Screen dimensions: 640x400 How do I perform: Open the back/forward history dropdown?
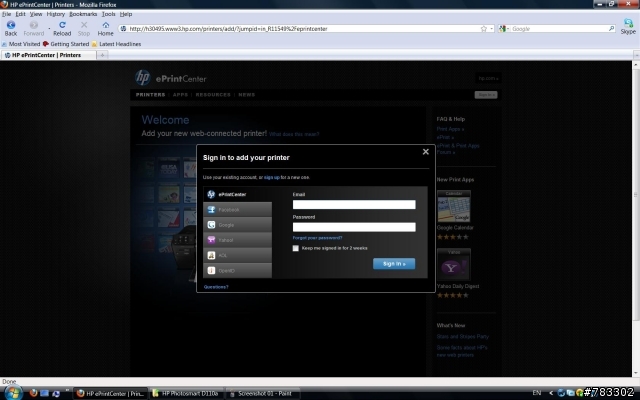[x=49, y=29]
